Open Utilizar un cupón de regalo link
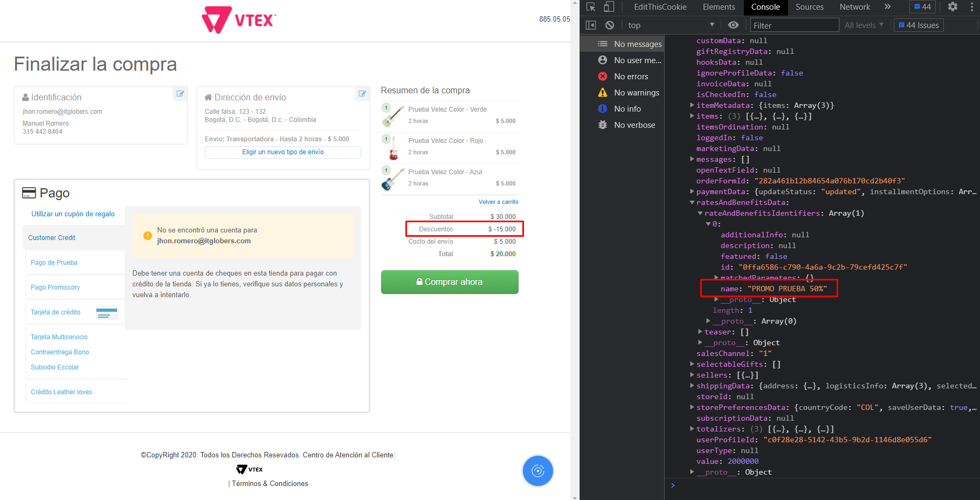 pos(73,214)
